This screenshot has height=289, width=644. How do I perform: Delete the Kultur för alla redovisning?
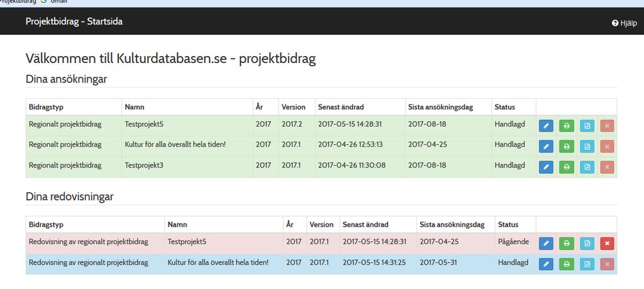pos(607,264)
